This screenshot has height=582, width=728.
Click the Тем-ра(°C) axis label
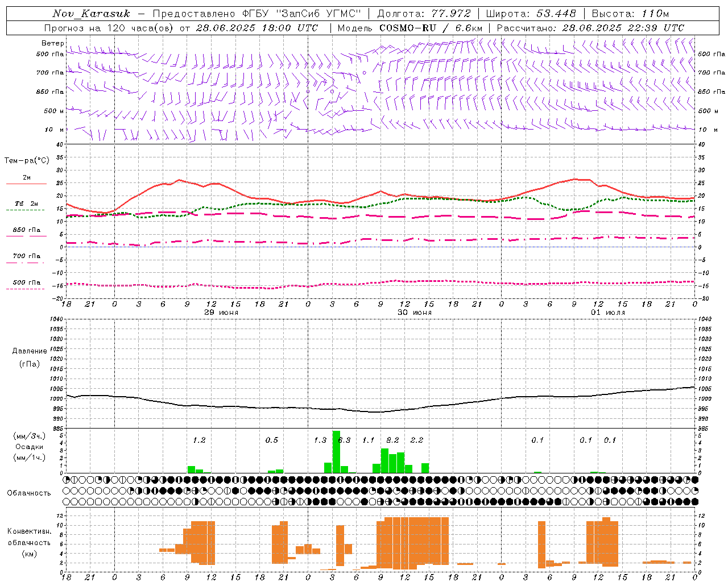point(27,161)
